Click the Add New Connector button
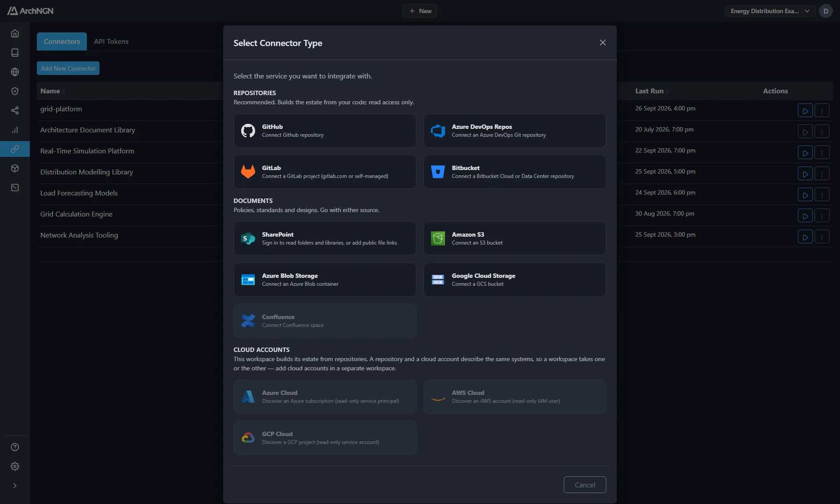The height and width of the screenshot is (504, 840). (68, 68)
